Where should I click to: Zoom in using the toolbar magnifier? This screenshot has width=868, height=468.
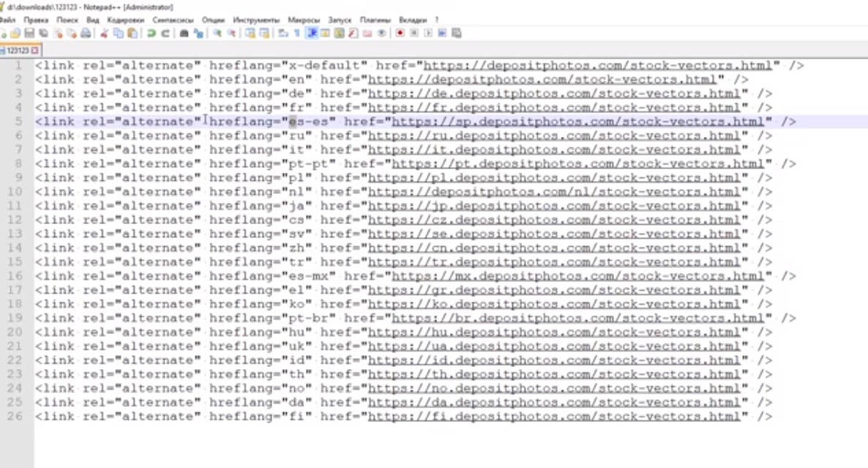[217, 33]
